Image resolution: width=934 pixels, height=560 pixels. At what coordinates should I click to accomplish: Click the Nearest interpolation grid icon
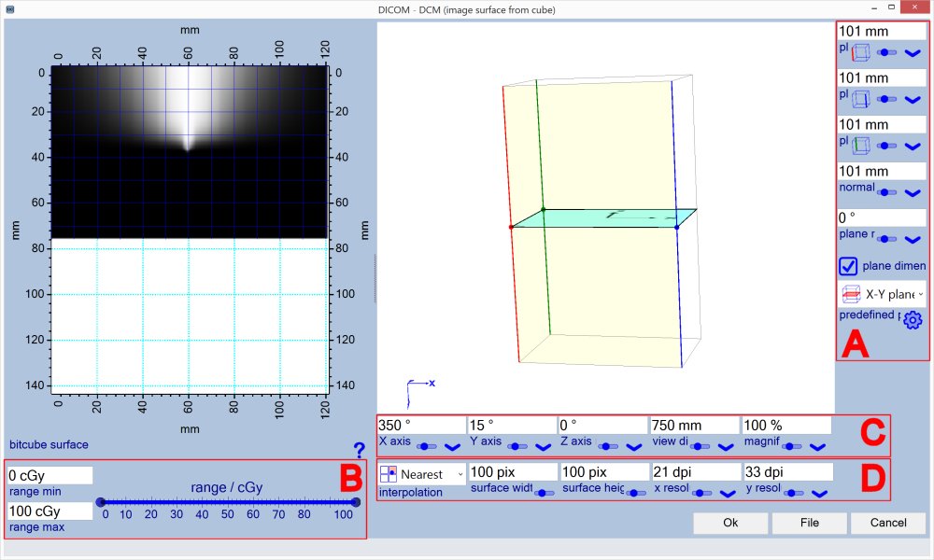[389, 474]
